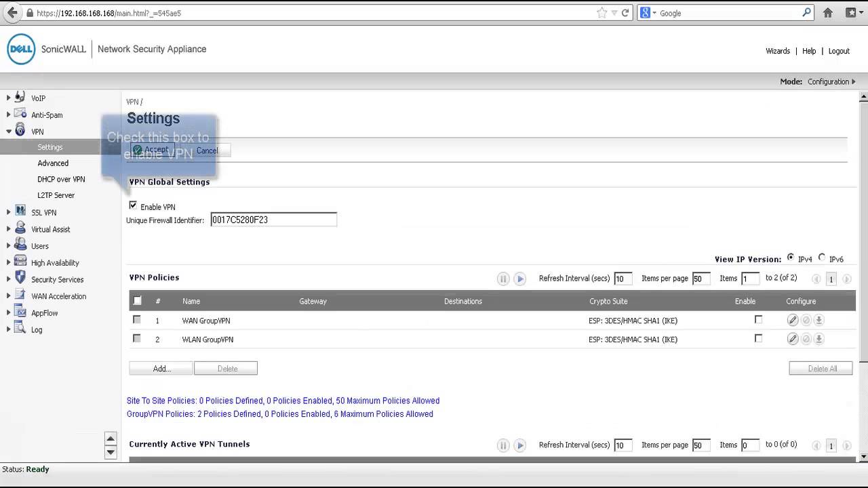Expand the High Availability menu arrow
Screen dimensions: 868x488
click(9, 263)
